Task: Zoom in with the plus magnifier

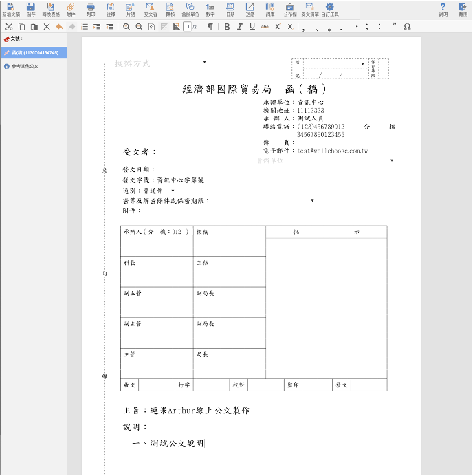Action: coord(126,27)
